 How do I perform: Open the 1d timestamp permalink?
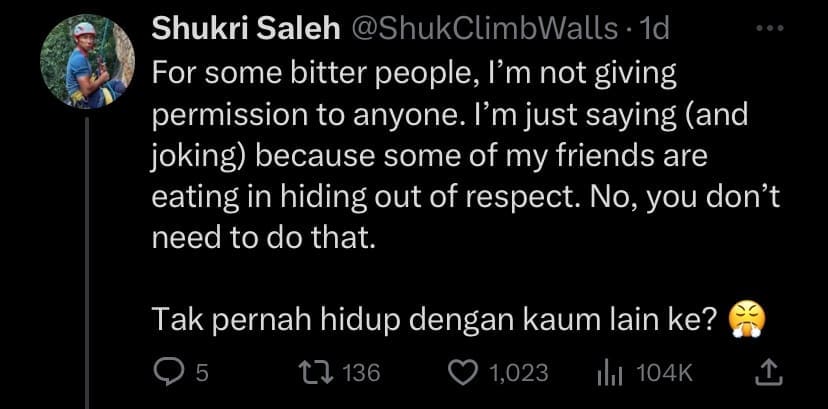653,30
